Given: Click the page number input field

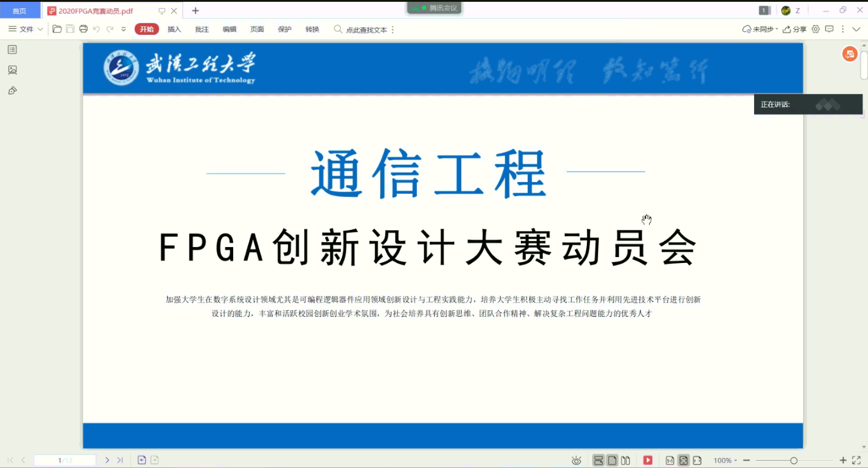Looking at the screenshot, I should (65, 460).
